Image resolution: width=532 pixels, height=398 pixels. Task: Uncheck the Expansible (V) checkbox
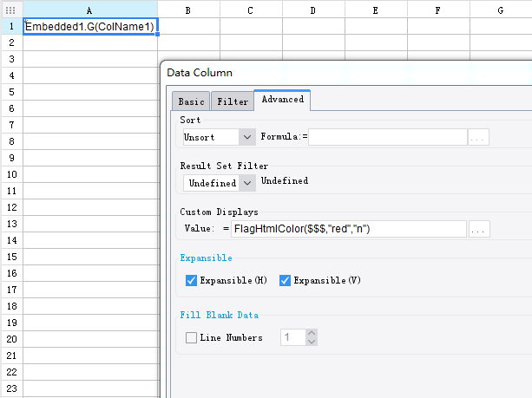(x=285, y=280)
